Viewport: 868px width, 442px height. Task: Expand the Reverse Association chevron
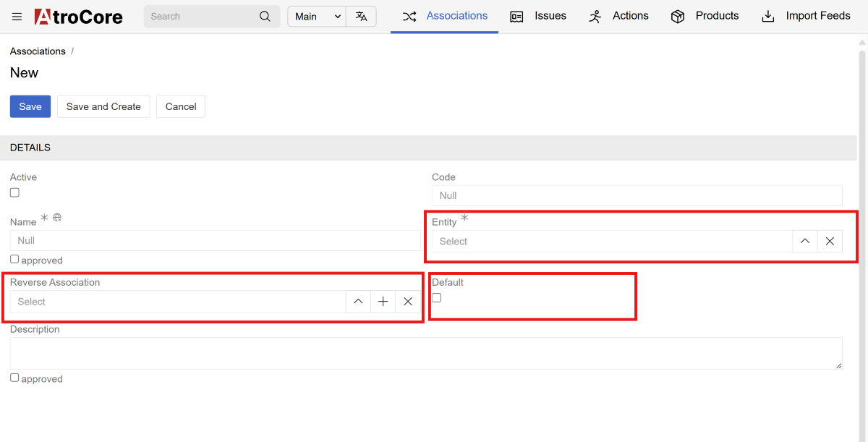[358, 302]
